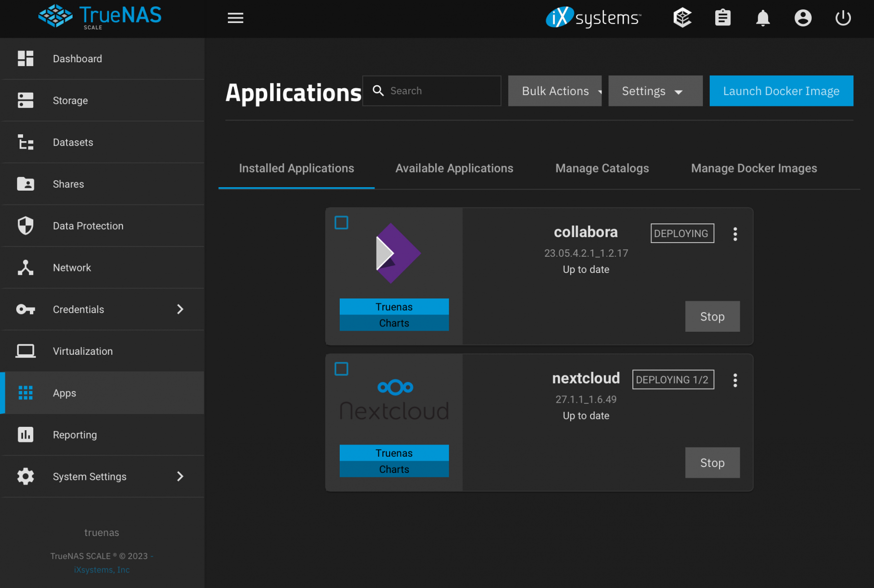Open the user account icon

[x=803, y=18]
